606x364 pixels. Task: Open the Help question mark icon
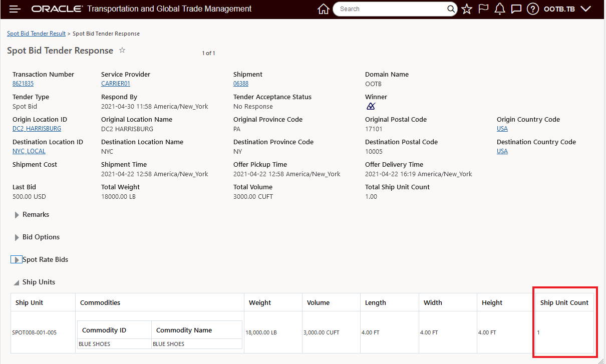[533, 9]
